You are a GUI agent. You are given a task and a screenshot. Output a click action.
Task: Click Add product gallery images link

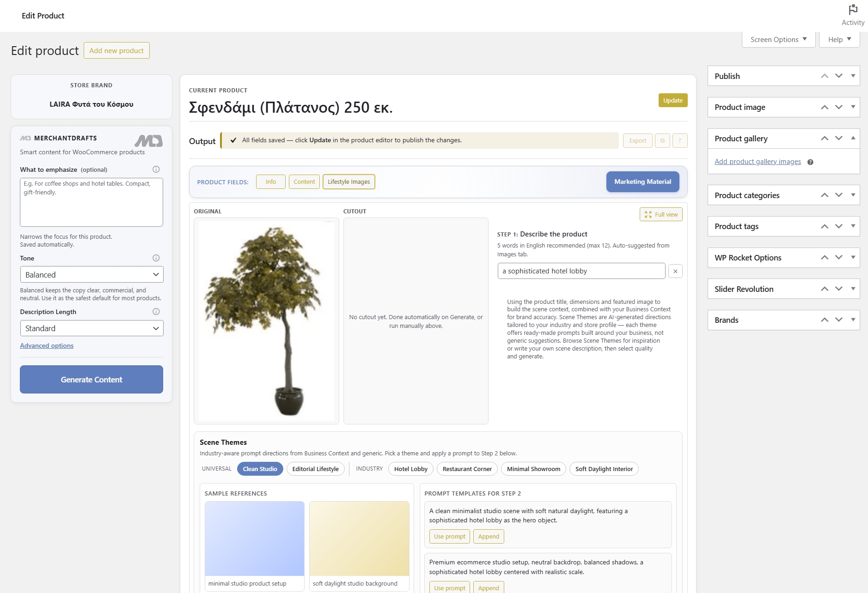(758, 162)
